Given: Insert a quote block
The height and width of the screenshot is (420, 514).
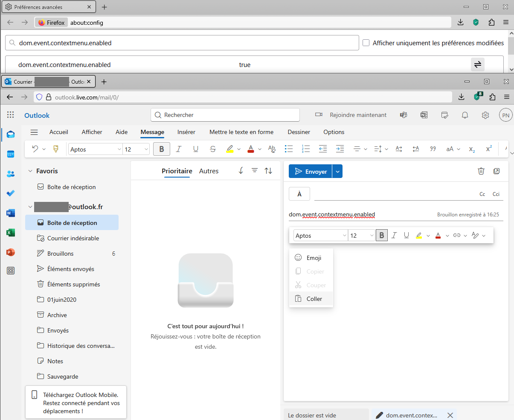Looking at the screenshot, I should 433,149.
